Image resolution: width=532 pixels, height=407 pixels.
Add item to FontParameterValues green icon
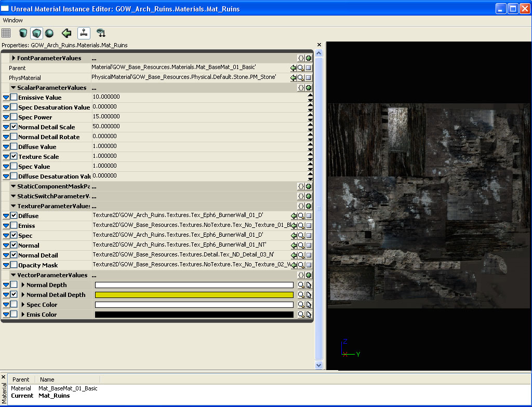click(309, 58)
